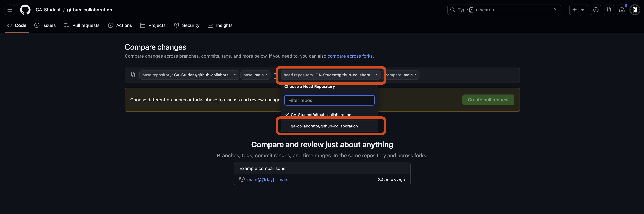Switch to the Actions tab
Screen dimensions: 644x214
click(120, 25)
